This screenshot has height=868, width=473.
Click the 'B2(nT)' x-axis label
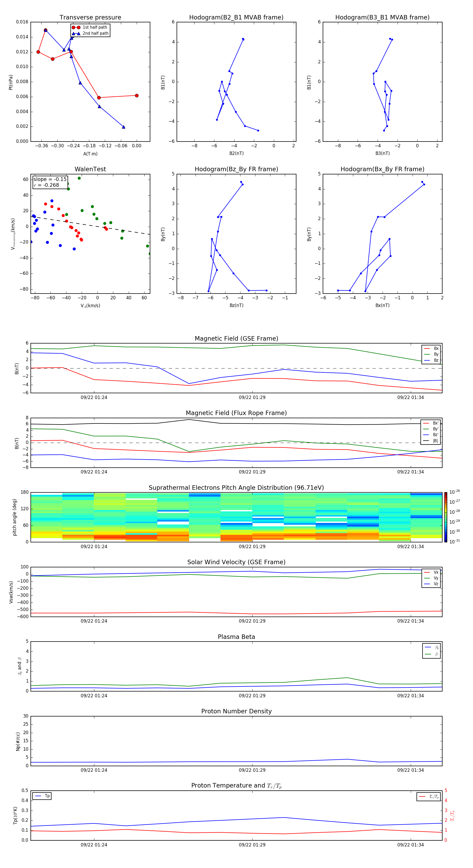[236, 153]
